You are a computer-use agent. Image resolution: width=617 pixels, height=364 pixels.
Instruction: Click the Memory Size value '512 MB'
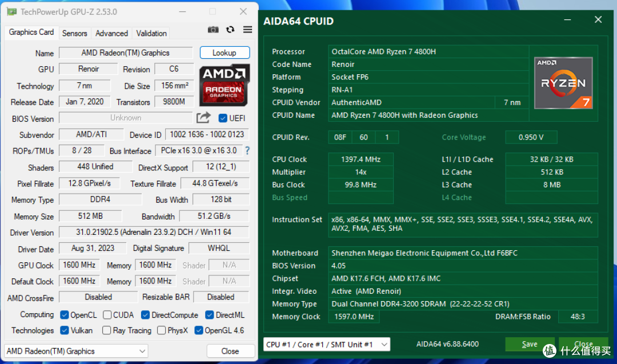coord(90,216)
